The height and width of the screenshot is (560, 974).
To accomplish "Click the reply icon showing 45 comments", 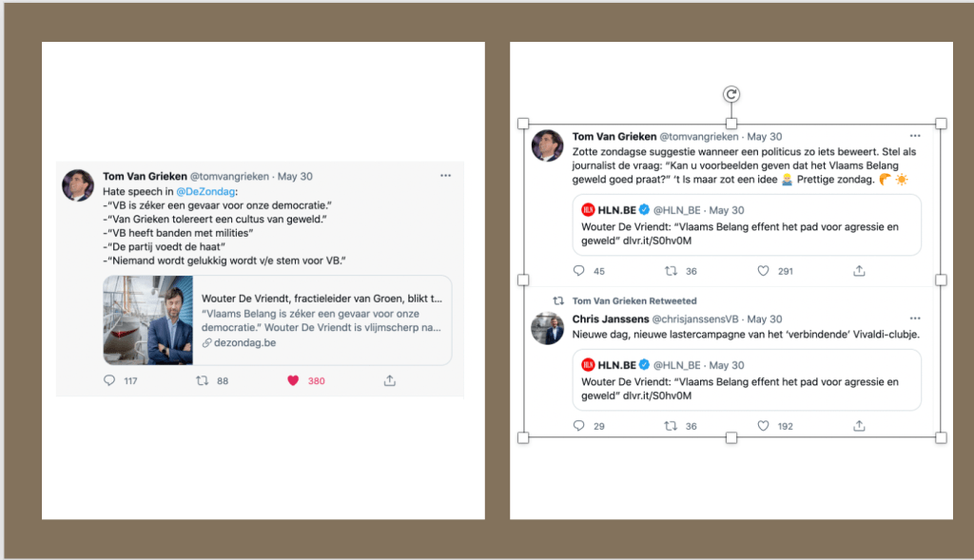I will (x=579, y=271).
